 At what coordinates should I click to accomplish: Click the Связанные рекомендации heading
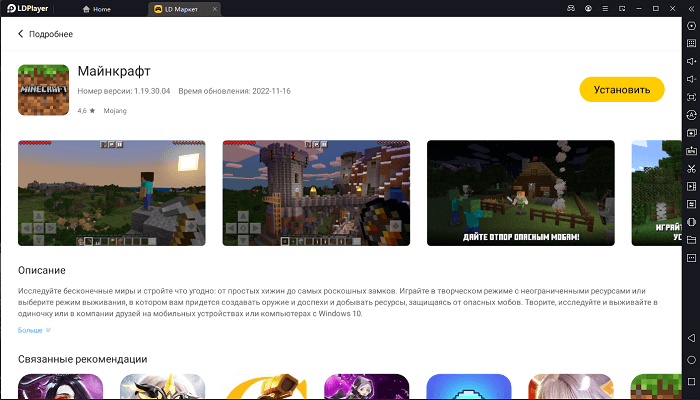(83, 359)
